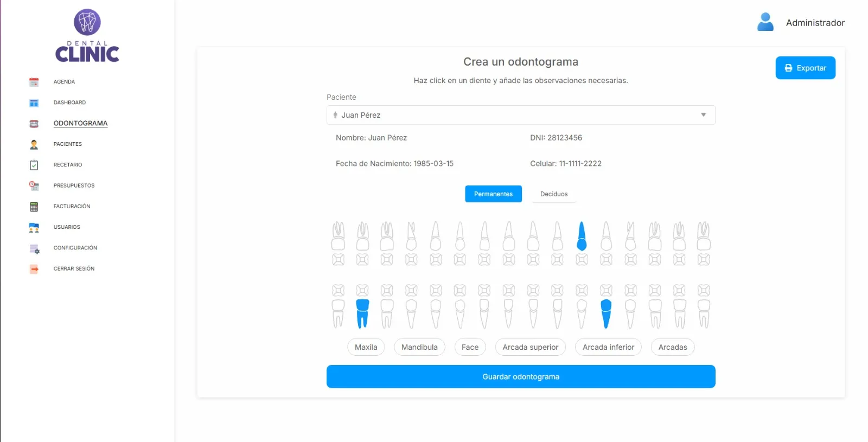The height and width of the screenshot is (442, 868).
Task: Select the rightmost upper molar tooth
Action: [x=704, y=236]
